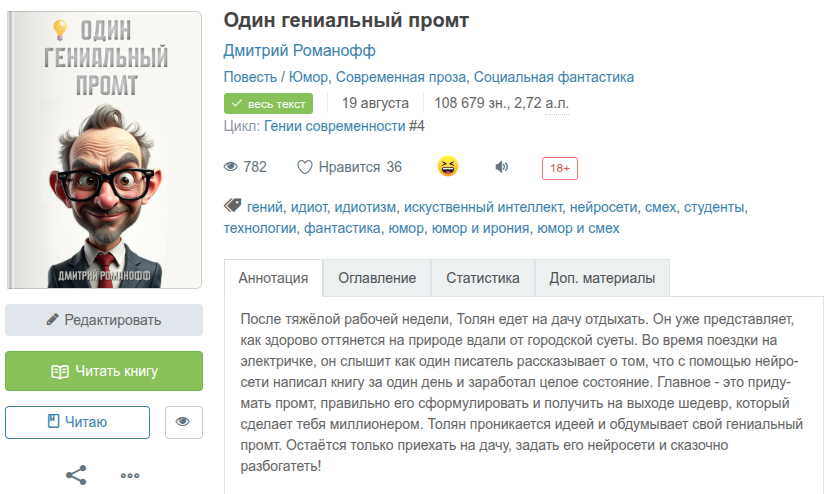Open the 'Статистика' tab
This screenshot has width=837, height=494.
(482, 278)
